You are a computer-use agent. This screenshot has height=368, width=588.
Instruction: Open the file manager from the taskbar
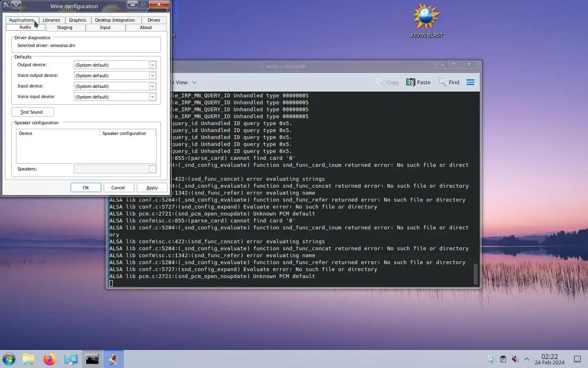click(x=29, y=359)
